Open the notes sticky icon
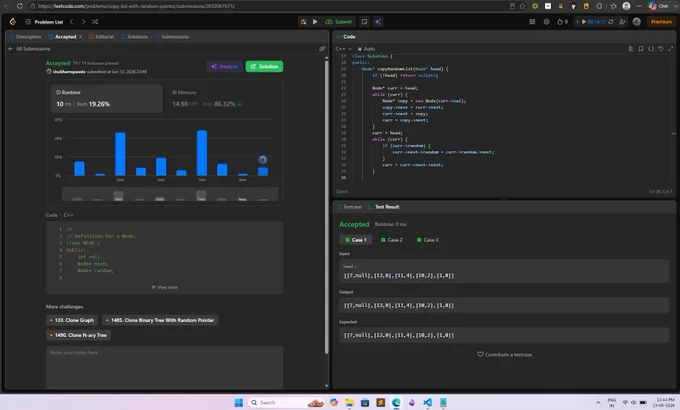This screenshot has width=680, height=410. [x=364, y=22]
